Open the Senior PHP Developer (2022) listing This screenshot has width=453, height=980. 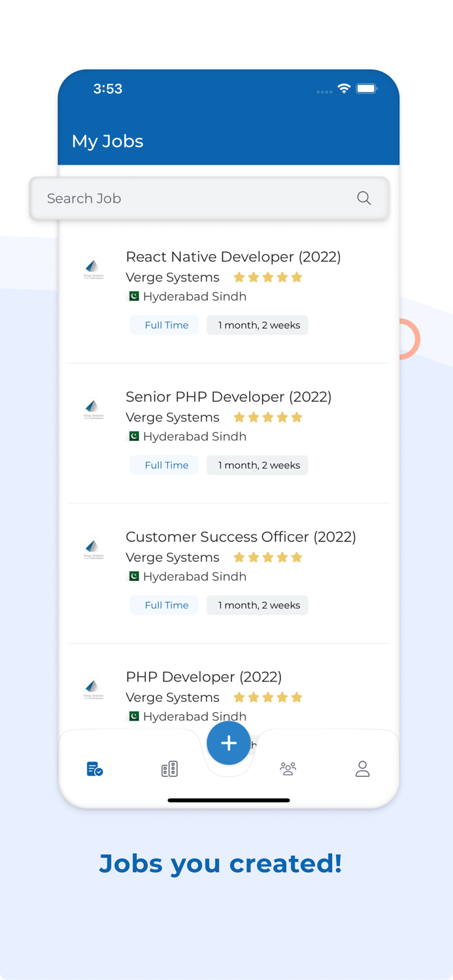tap(228, 397)
